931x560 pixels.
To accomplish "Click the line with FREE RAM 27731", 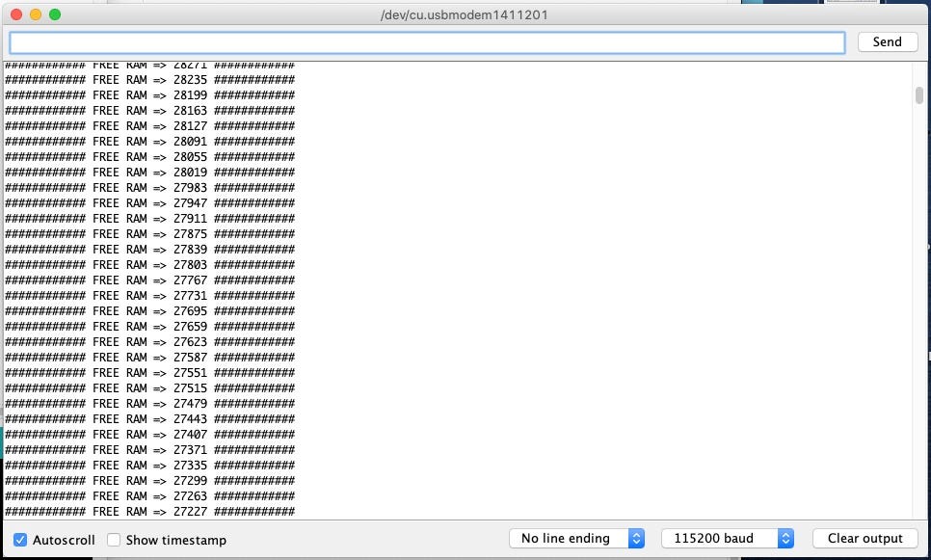I will (x=149, y=296).
